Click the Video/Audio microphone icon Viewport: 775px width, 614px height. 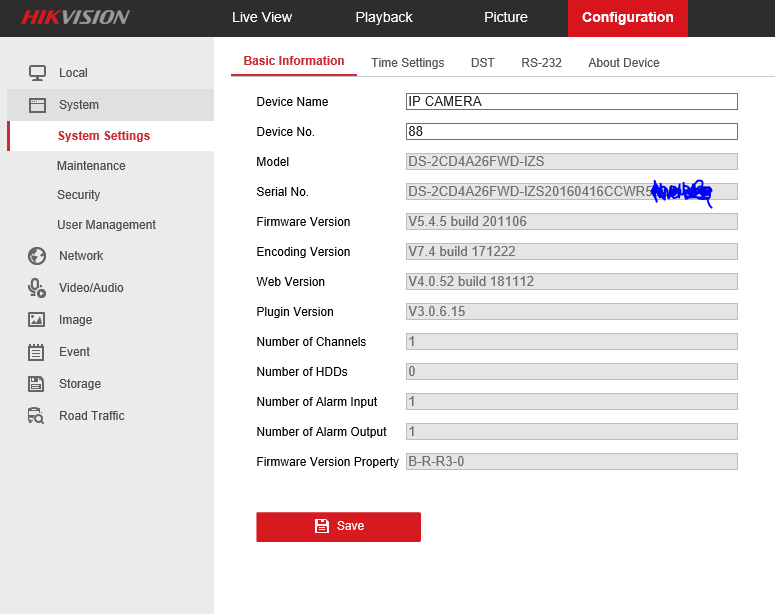point(37,288)
